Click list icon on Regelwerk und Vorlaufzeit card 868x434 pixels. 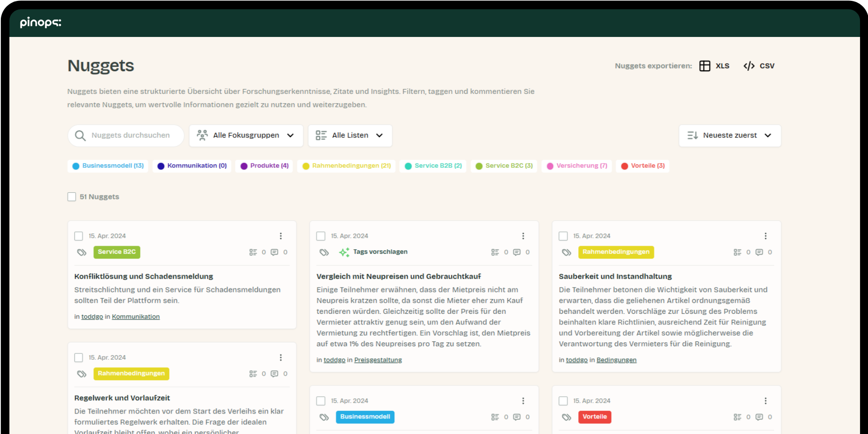click(253, 374)
